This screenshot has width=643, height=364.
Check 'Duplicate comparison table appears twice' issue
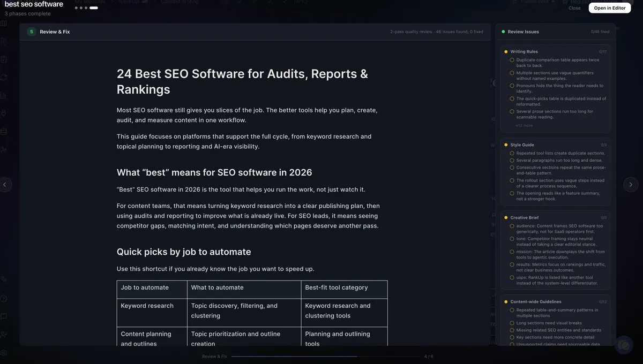(512, 60)
